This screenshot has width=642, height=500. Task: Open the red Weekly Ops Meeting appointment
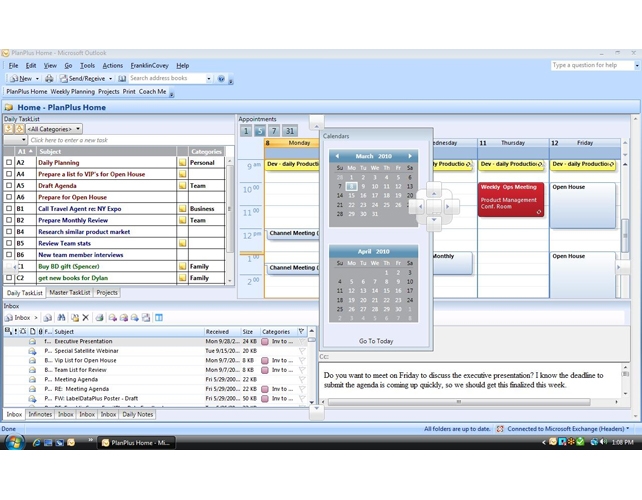click(511, 199)
